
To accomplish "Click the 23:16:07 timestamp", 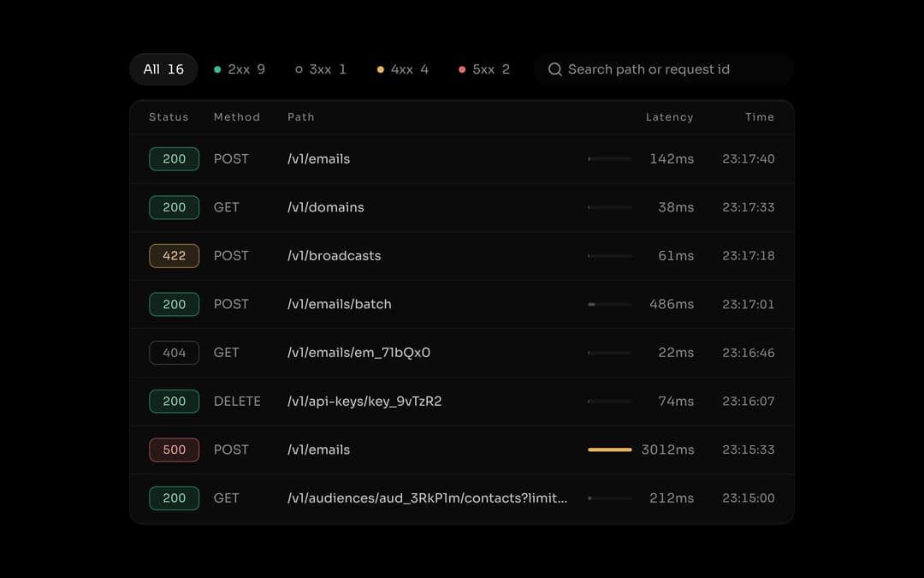I will (x=749, y=401).
